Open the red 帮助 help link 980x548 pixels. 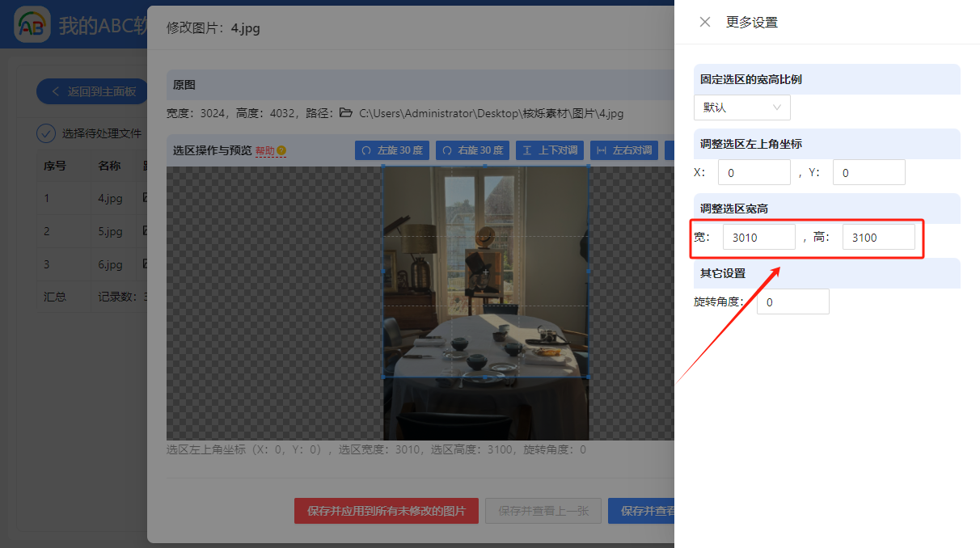click(265, 150)
